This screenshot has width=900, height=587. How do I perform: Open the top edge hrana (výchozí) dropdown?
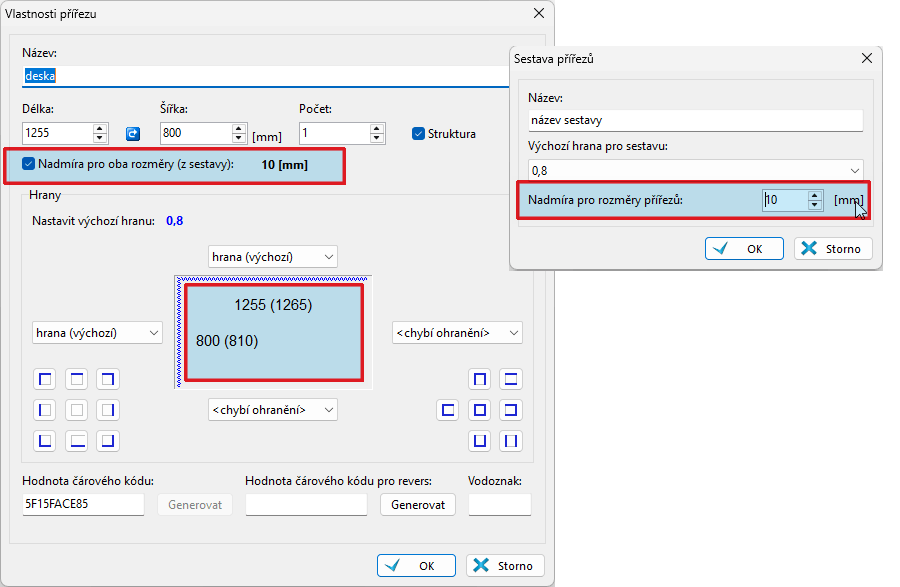pyautogui.click(x=273, y=257)
